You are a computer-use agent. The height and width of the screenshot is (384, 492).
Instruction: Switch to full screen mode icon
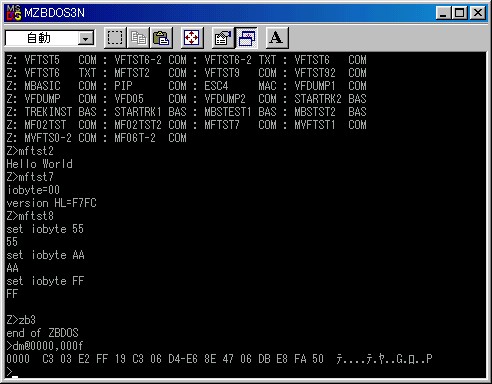[192, 38]
